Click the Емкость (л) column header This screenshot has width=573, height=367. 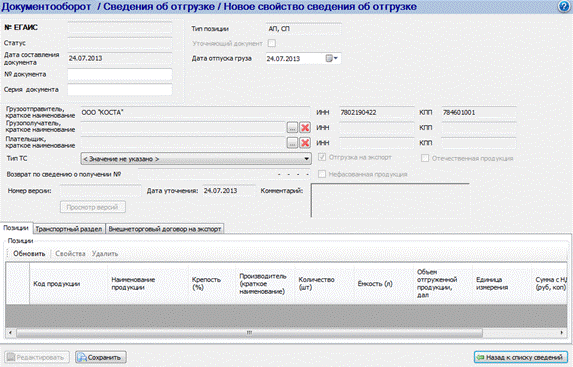point(384,284)
